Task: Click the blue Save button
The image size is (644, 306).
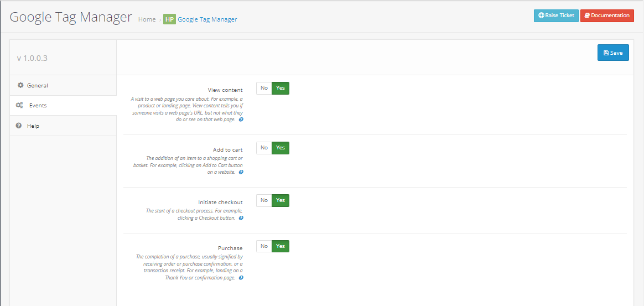Action: pyautogui.click(x=613, y=53)
